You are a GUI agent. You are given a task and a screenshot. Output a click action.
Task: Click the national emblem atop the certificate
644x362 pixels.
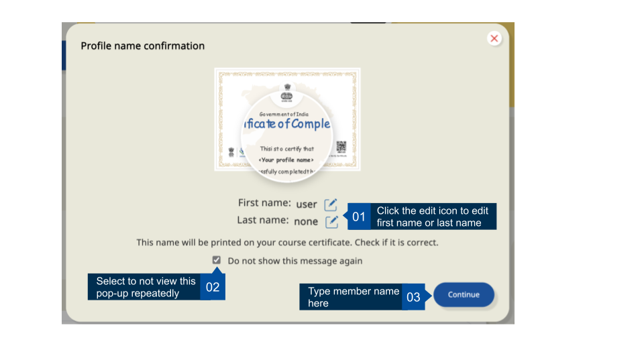click(x=287, y=92)
